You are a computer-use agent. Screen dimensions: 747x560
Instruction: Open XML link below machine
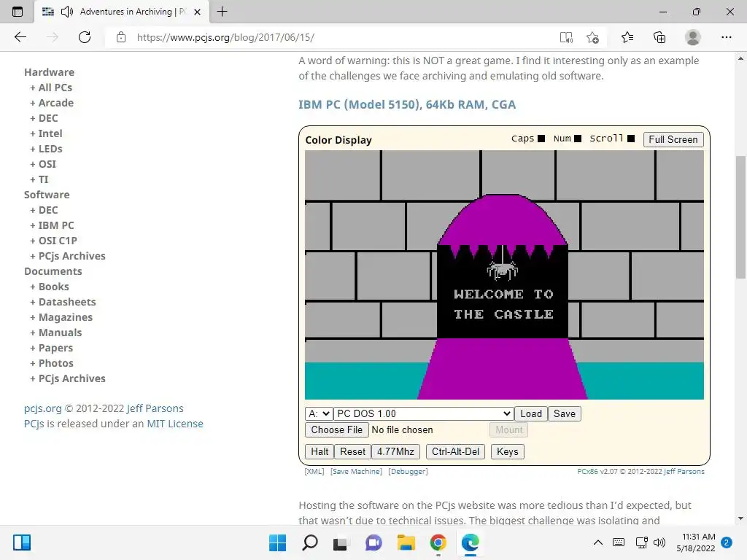coord(314,472)
